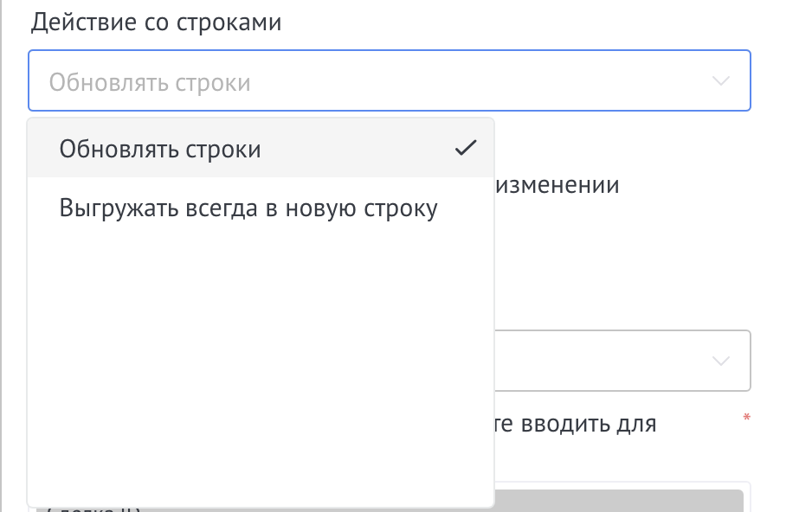This screenshot has height=512, width=812.
Task: Click 'Обновлять строки' placeholder in the combo box
Action: (x=150, y=82)
